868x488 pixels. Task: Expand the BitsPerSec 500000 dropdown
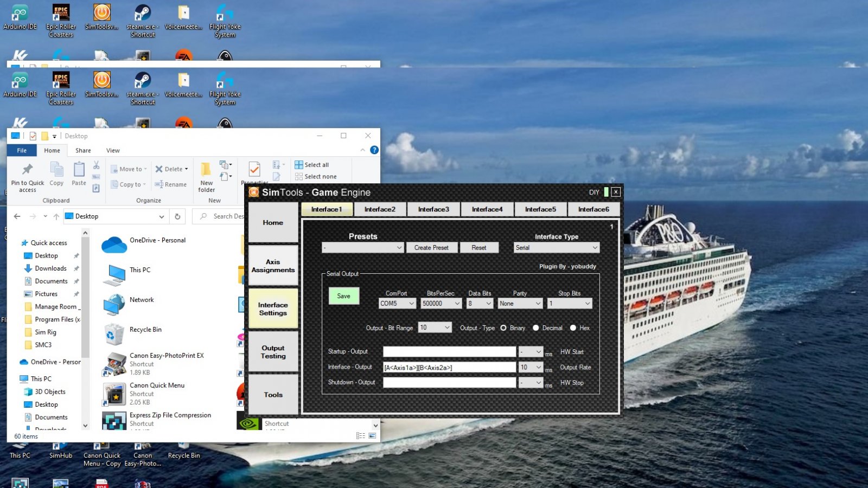(441, 304)
